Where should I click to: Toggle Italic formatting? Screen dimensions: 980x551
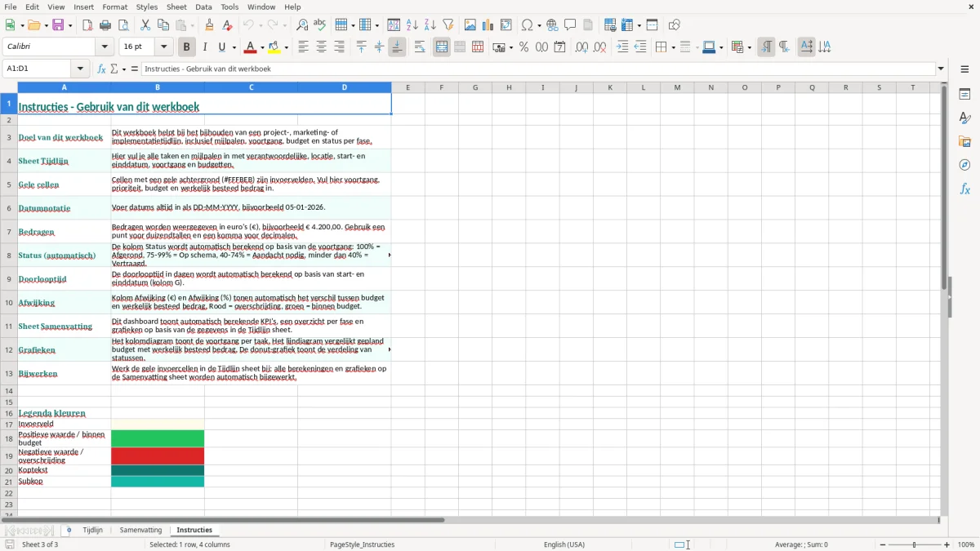coord(204,47)
